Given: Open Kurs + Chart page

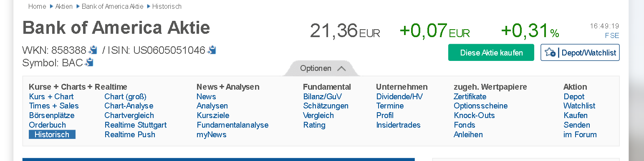Looking at the screenshot, I should coord(51,96).
